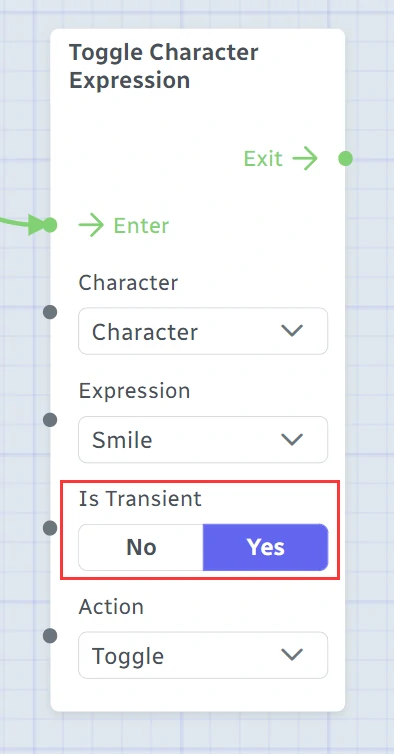The image size is (394, 754).
Task: Click the green Exit output port dot
Action: [345, 158]
